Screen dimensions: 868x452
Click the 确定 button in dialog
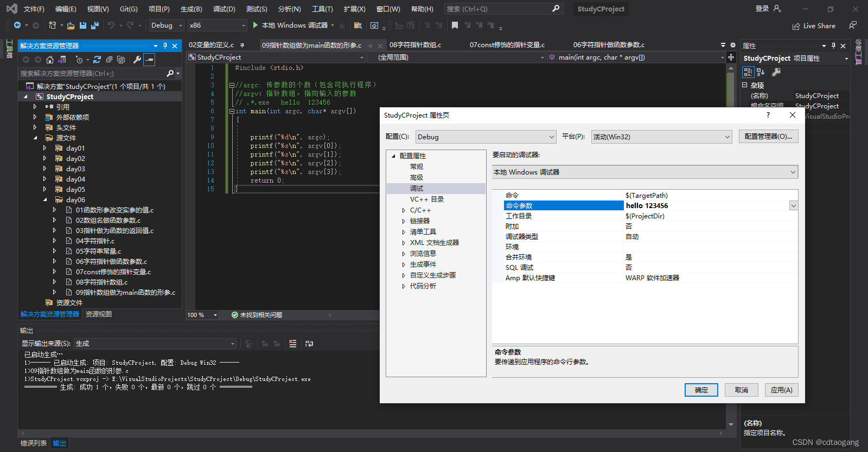[x=701, y=390]
